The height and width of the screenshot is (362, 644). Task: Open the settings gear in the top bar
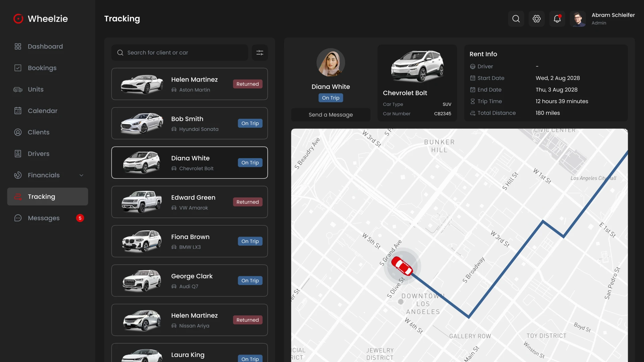536,19
